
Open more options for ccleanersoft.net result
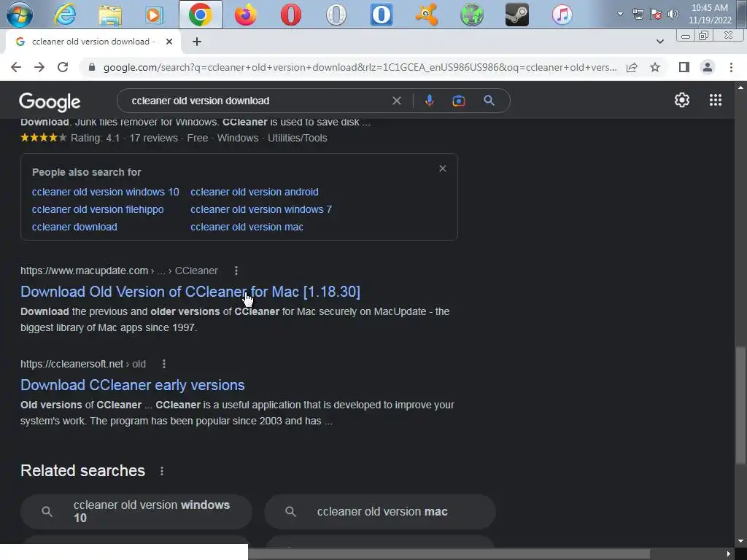164,364
